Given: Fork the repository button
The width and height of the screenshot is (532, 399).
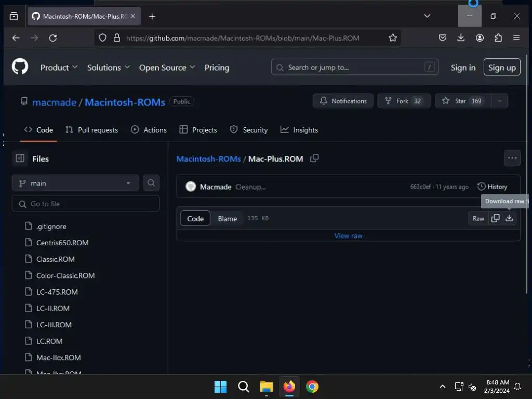Looking at the screenshot, I should [x=404, y=101].
